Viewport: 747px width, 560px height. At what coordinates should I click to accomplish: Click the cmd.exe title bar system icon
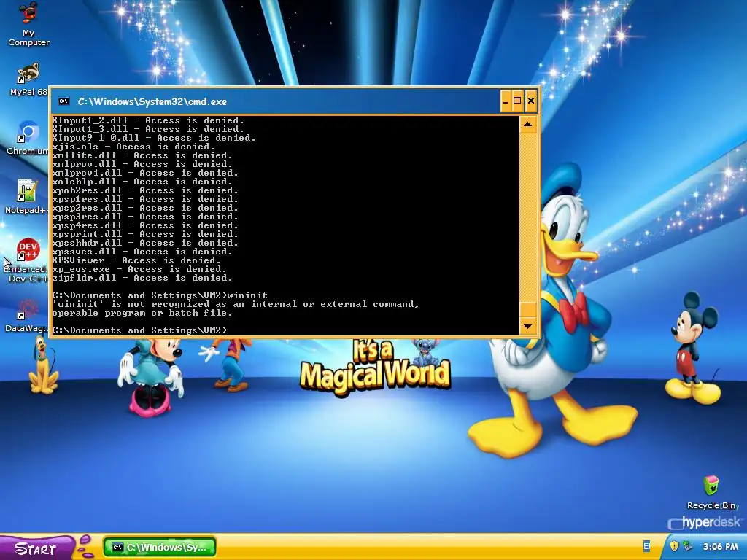[64, 101]
